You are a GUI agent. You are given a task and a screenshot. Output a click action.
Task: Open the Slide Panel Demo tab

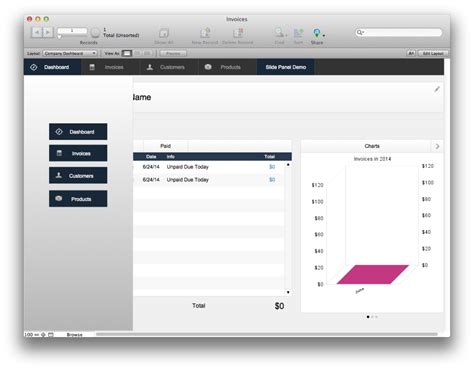[286, 67]
